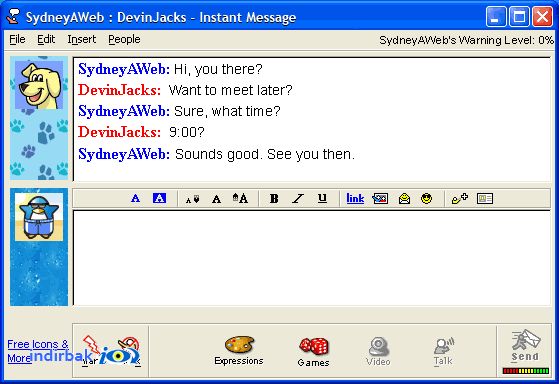Image resolution: width=559 pixels, height=384 pixels.
Task: Open Expressions palette button
Action: click(x=239, y=350)
